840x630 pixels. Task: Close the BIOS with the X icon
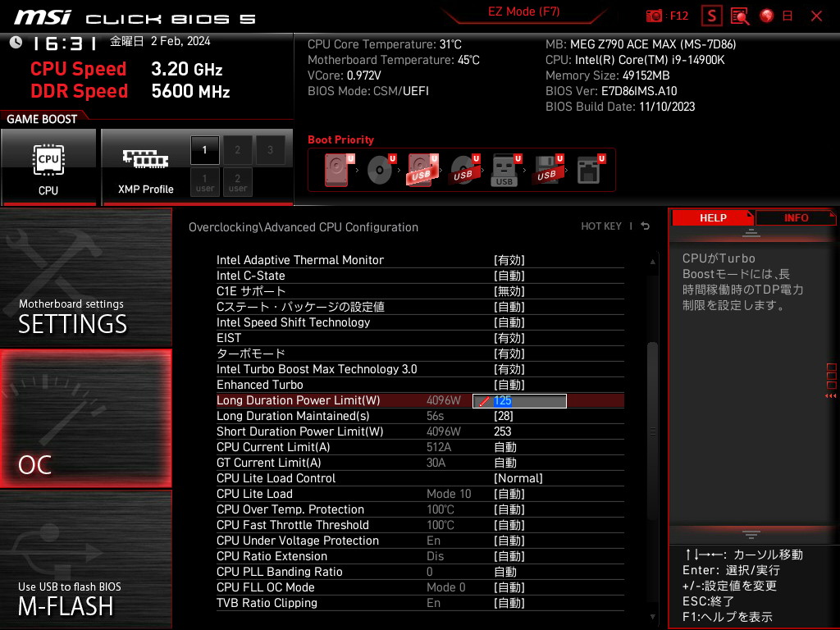(x=816, y=16)
